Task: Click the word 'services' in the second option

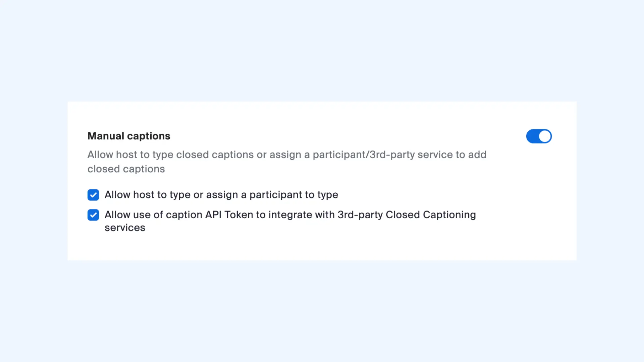Action: (125, 228)
